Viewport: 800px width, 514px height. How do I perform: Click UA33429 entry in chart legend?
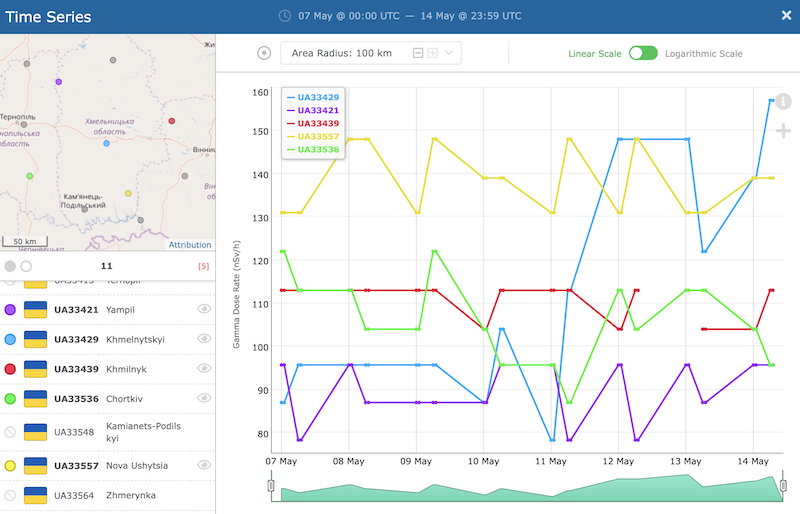point(313,97)
